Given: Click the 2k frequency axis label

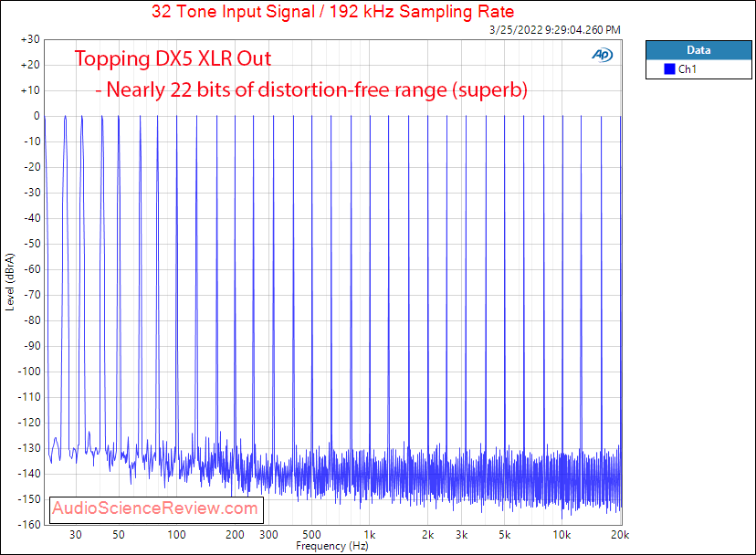Looking at the screenshot, I should (x=427, y=535).
